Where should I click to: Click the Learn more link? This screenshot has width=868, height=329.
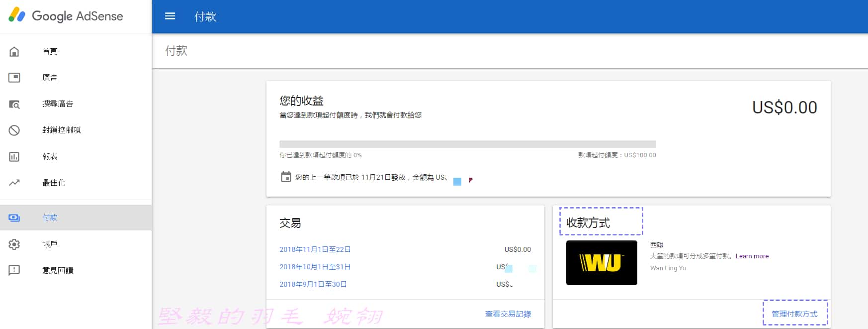pos(752,256)
